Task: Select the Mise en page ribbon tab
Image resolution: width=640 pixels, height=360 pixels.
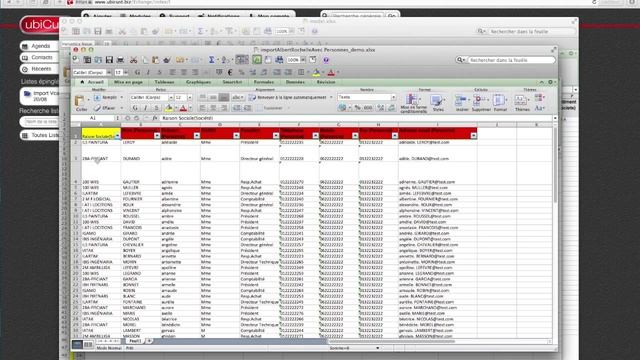Action: point(128,82)
